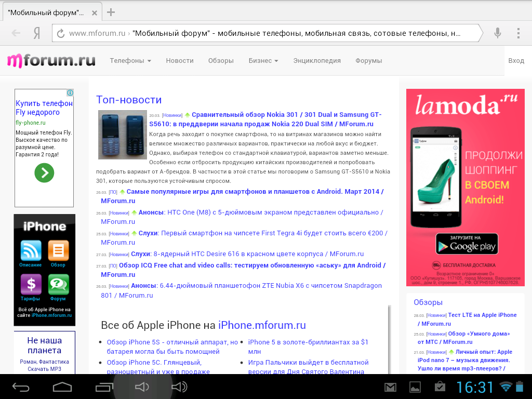
Task: Open the iPhone Тарифы dollar icon
Action: 31,284
